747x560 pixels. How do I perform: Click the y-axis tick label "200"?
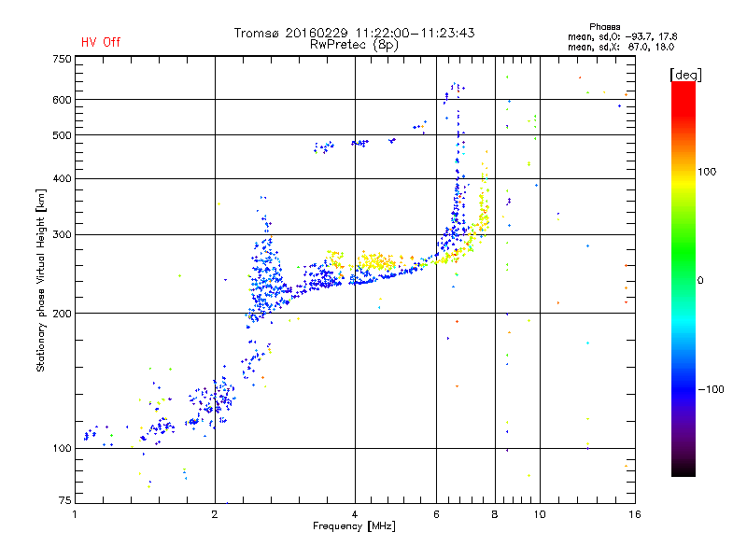62,314
